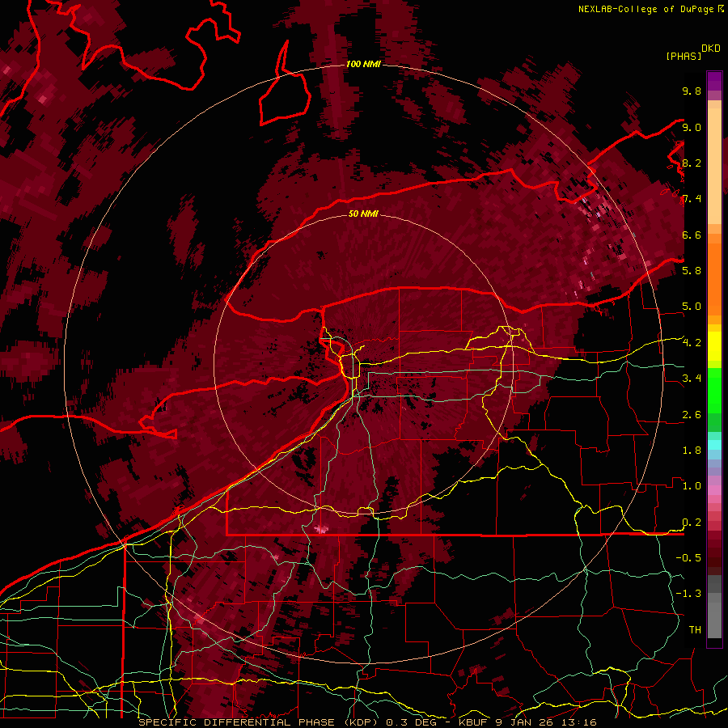Viewport: 728px width, 728px height.
Task: Click the 50 NMI range ring label
Action: click(x=363, y=214)
